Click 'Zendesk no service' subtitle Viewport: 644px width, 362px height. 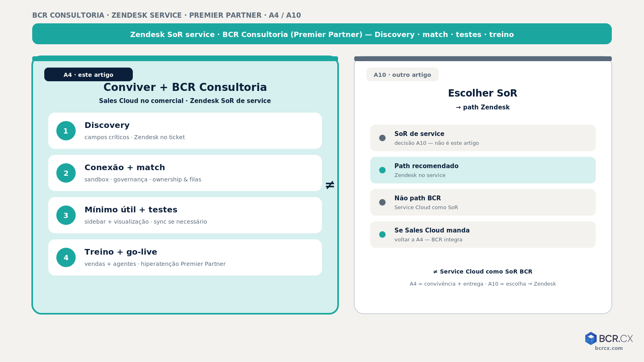420,175
